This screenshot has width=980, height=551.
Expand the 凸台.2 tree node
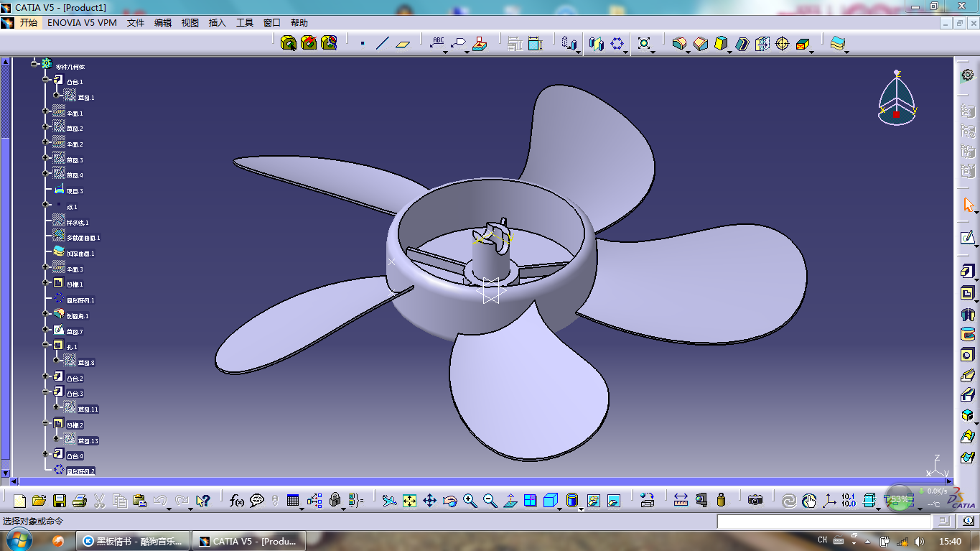46,376
